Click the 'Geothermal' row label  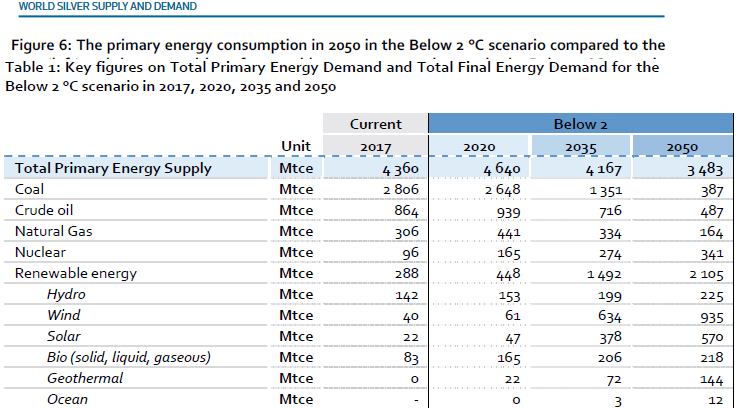(x=85, y=378)
